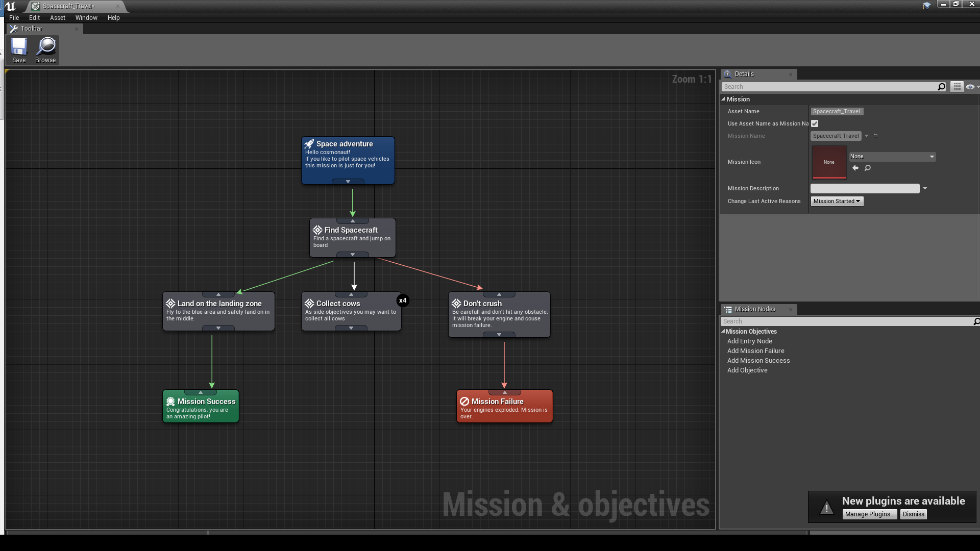Select the Mission Name input field
Viewport: 980px width, 551px height.
(x=836, y=135)
